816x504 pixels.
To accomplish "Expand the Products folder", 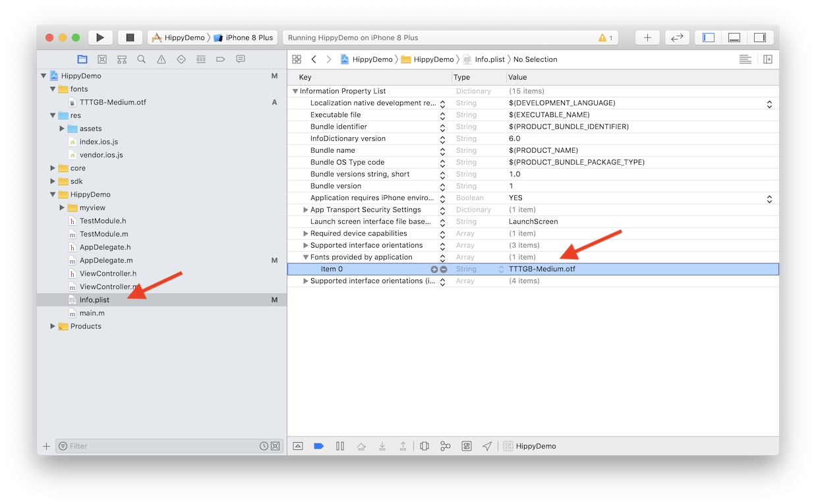I will point(53,326).
